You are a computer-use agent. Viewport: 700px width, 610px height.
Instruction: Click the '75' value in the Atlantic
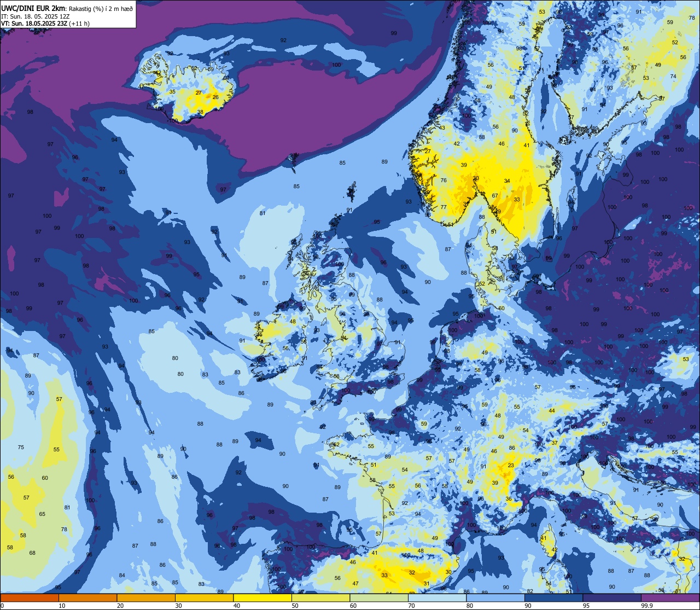(21, 447)
